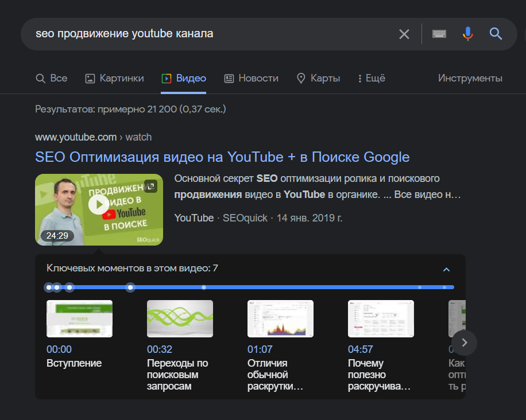Jump to timestamp 01:07
The image size is (526, 420).
(x=260, y=349)
